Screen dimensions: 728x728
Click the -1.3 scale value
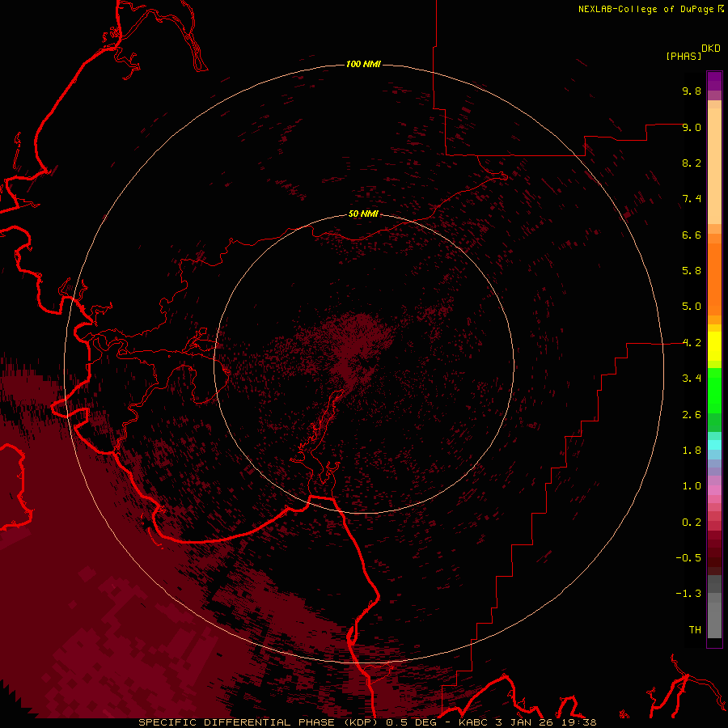click(x=688, y=594)
